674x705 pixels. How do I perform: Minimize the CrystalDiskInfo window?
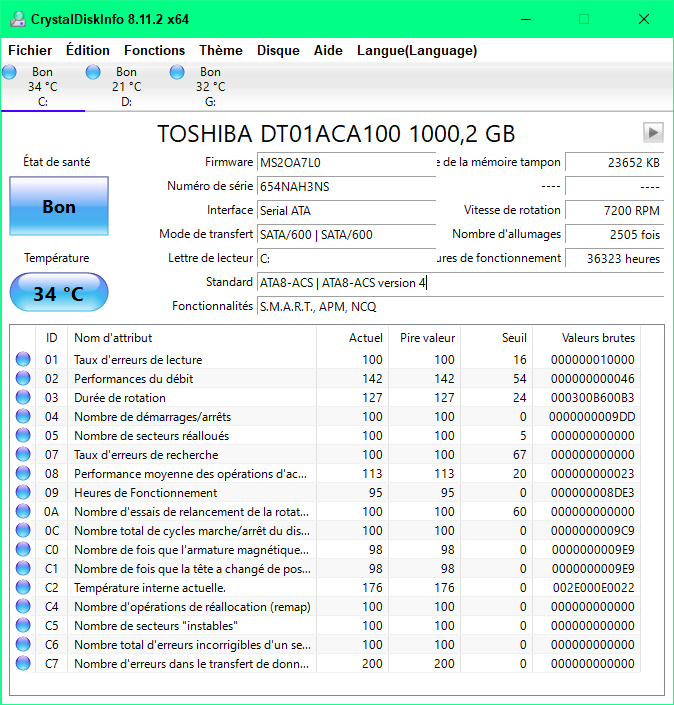pos(526,19)
